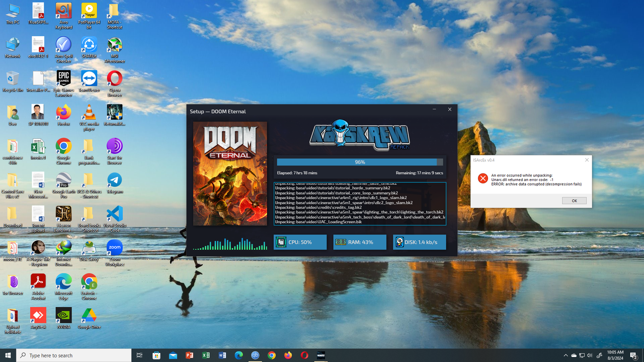Select the Adobe Acrobat desktop icon
Viewport: 644px width, 362px height.
(x=38, y=287)
